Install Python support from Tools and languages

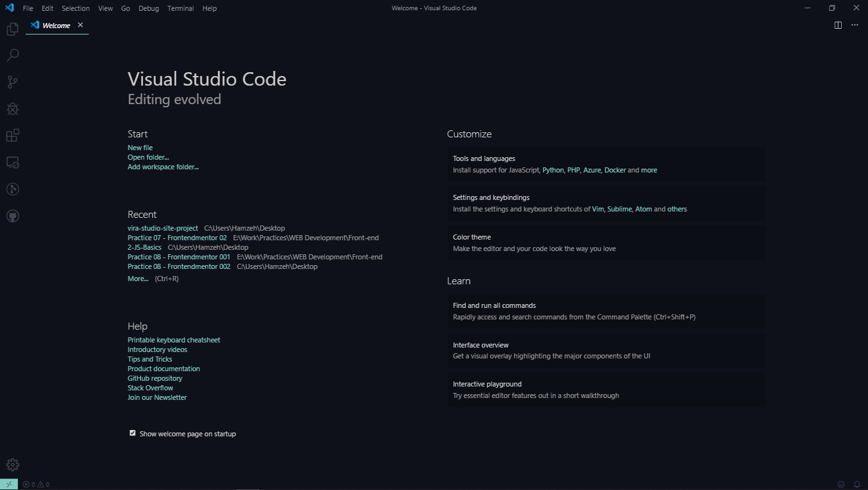click(552, 170)
